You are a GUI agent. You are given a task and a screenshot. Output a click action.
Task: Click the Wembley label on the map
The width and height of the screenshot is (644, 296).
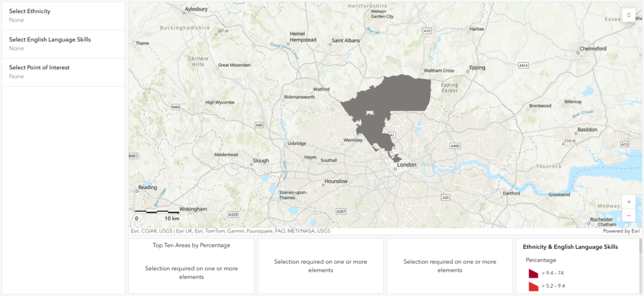click(x=353, y=140)
